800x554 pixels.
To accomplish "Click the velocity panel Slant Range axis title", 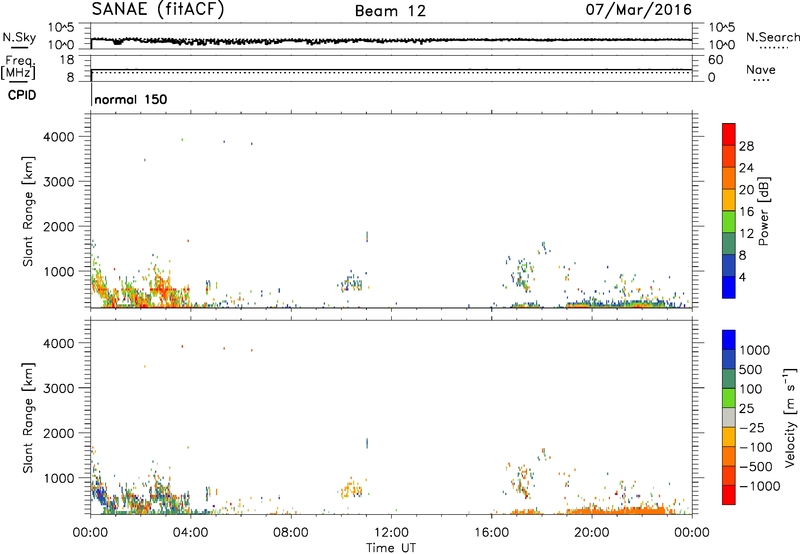I will tap(28, 418).
